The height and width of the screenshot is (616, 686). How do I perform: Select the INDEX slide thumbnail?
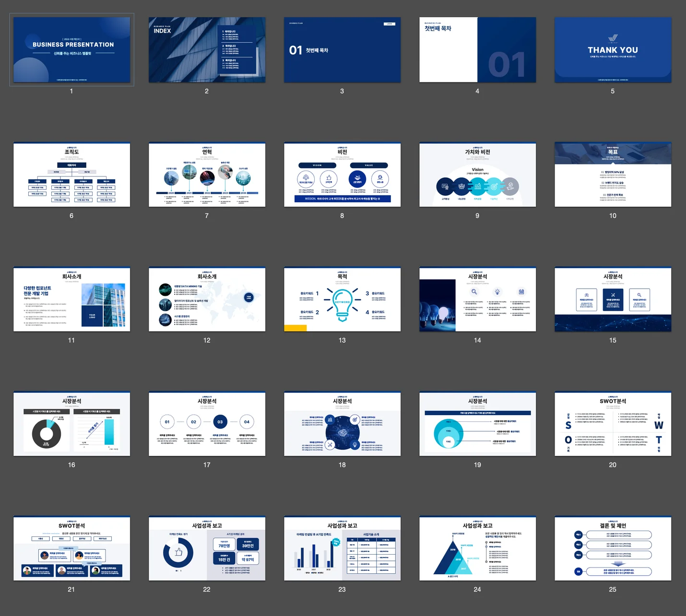click(x=207, y=50)
